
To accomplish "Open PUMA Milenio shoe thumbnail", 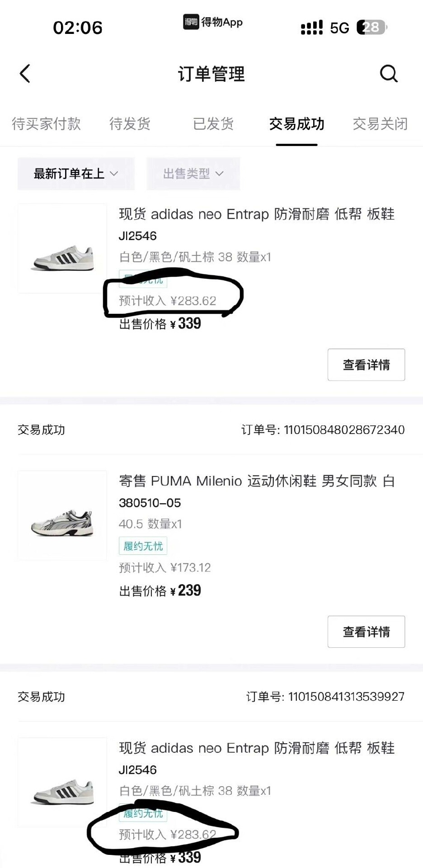I will click(x=62, y=515).
